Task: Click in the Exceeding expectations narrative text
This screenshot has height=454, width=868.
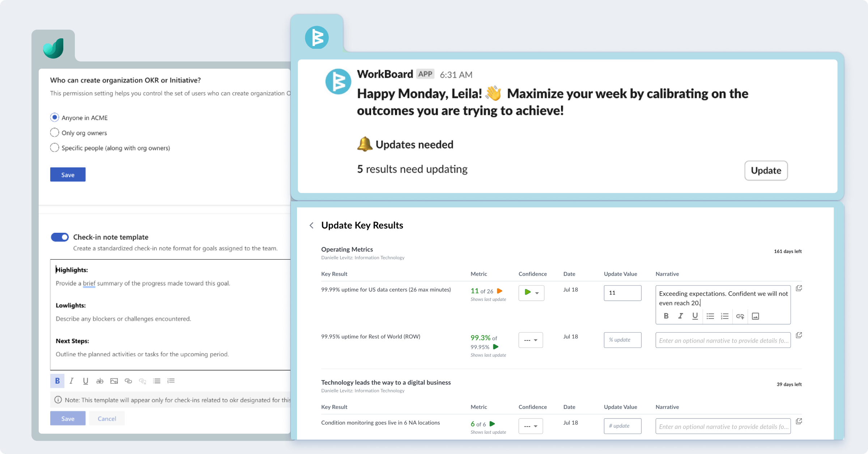Action: 723,298
